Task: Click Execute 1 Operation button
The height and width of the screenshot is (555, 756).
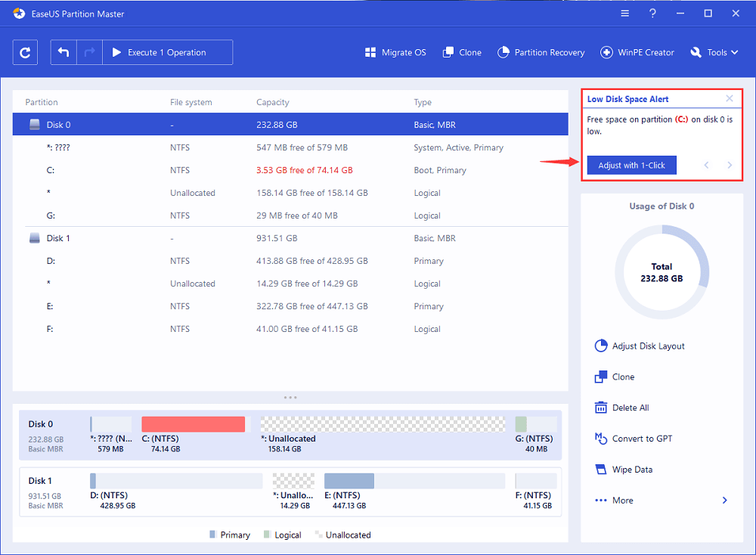Action: tap(167, 52)
